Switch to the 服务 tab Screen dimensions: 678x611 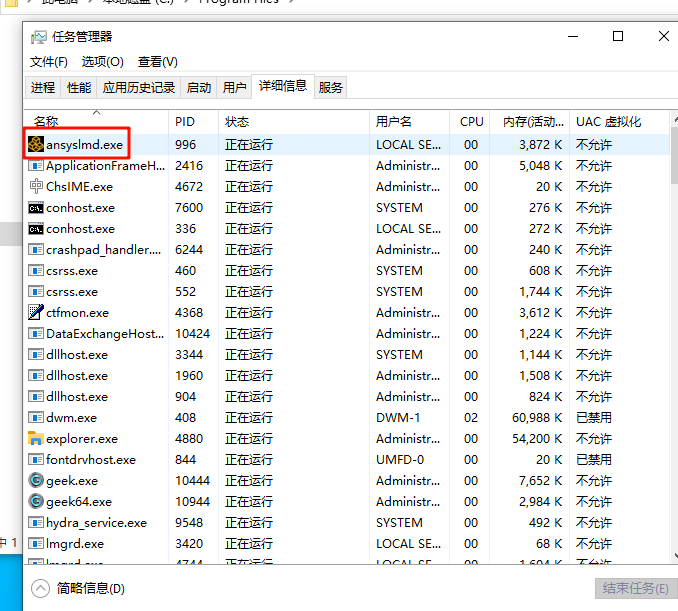330,88
